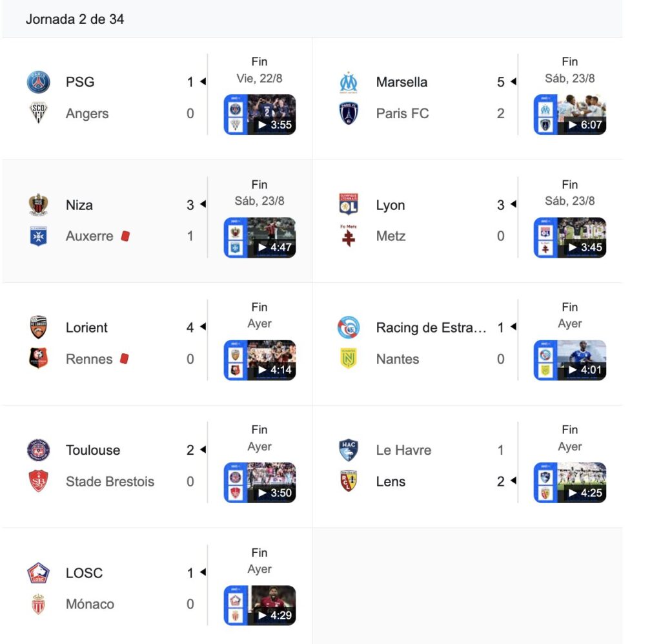Select the Lens team name
661x644 pixels.
pyautogui.click(x=391, y=481)
